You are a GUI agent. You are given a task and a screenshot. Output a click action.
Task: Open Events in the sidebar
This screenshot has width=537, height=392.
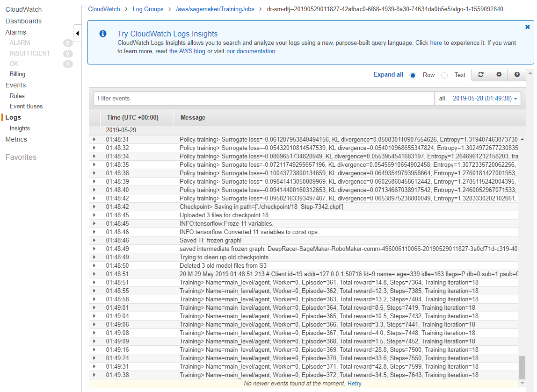coord(15,85)
